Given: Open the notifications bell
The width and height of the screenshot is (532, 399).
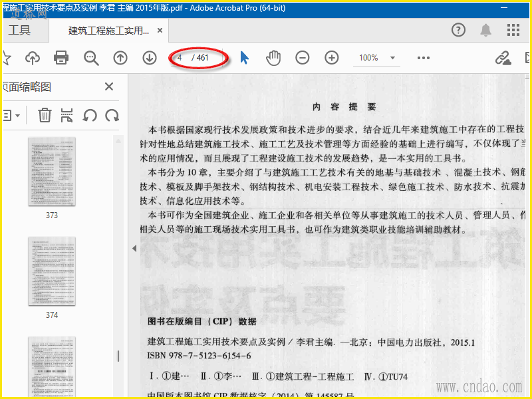Looking at the screenshot, I should [x=486, y=30].
